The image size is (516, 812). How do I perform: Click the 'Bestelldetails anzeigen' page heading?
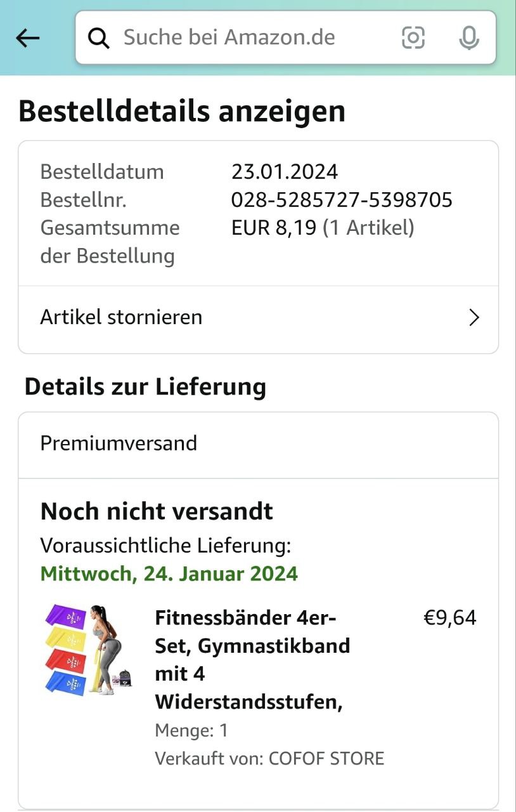(x=182, y=112)
